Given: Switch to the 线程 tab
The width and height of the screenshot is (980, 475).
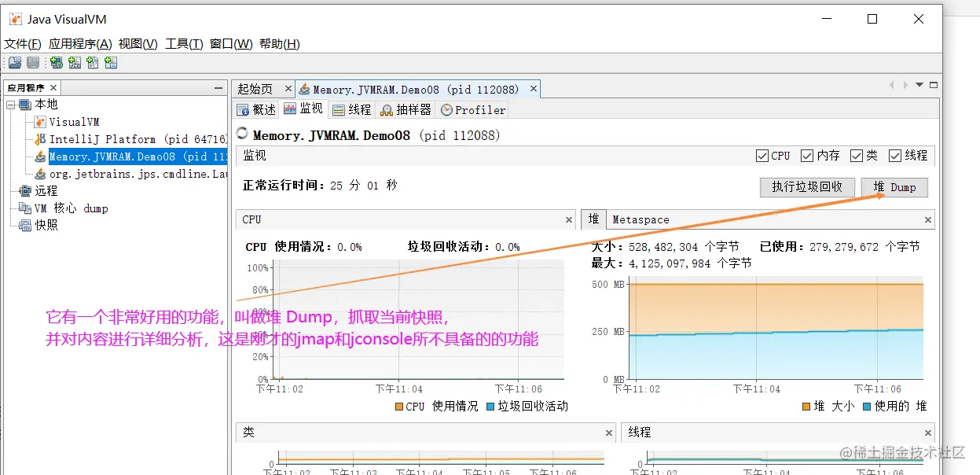Looking at the screenshot, I should coord(351,109).
